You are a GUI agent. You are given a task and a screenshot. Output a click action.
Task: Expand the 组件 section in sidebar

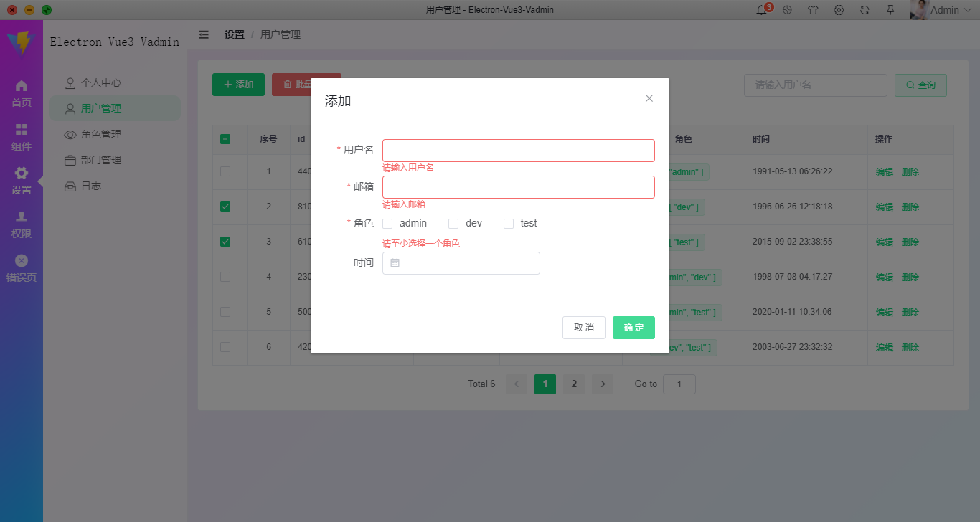click(x=21, y=133)
